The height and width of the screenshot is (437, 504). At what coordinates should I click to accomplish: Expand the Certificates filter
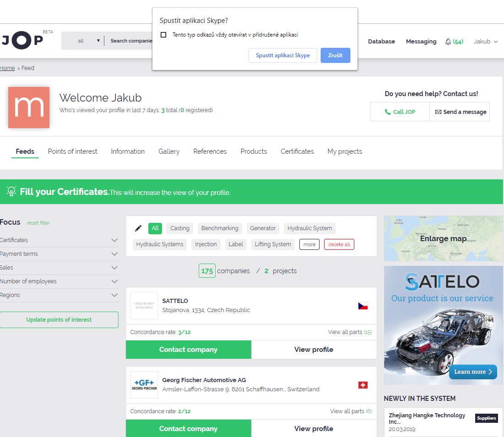pos(59,240)
